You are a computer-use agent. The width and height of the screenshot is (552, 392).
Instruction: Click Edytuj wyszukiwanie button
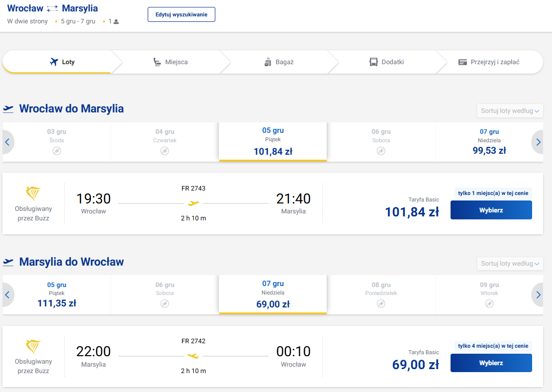tap(182, 14)
